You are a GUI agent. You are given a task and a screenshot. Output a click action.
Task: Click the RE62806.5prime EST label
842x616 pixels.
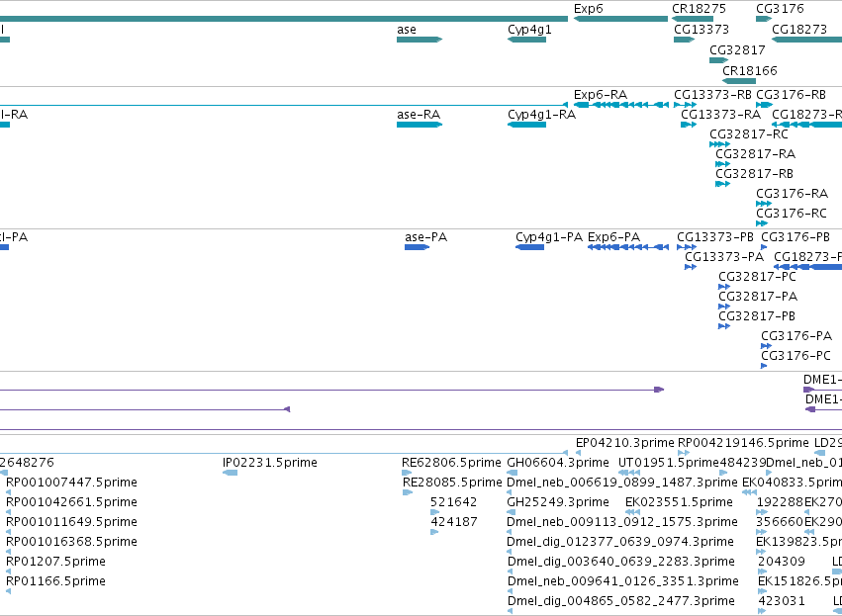(x=451, y=463)
